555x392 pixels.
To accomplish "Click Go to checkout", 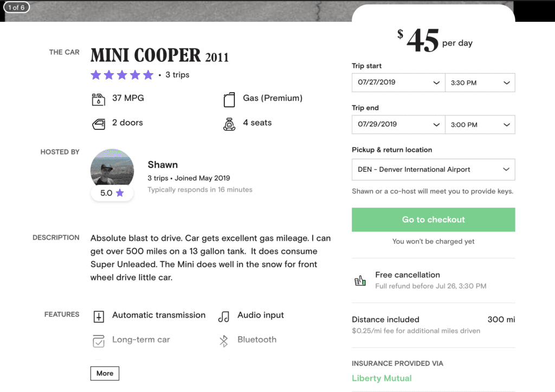I will coord(433,220).
